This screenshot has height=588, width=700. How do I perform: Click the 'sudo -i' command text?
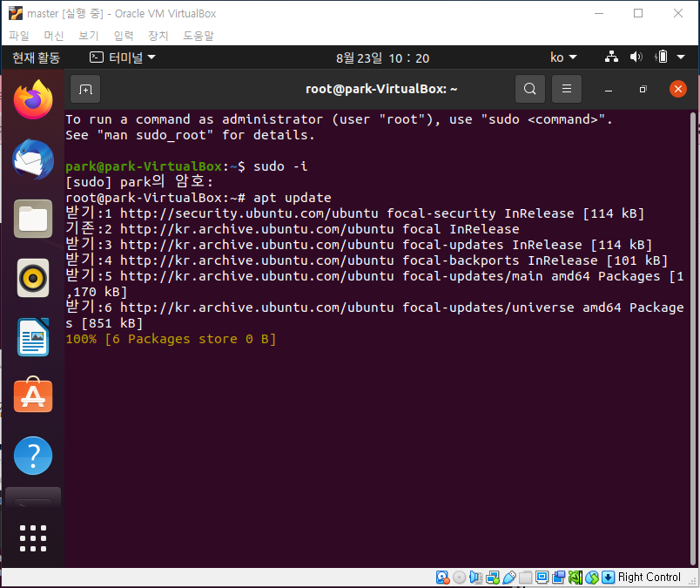click(x=280, y=166)
